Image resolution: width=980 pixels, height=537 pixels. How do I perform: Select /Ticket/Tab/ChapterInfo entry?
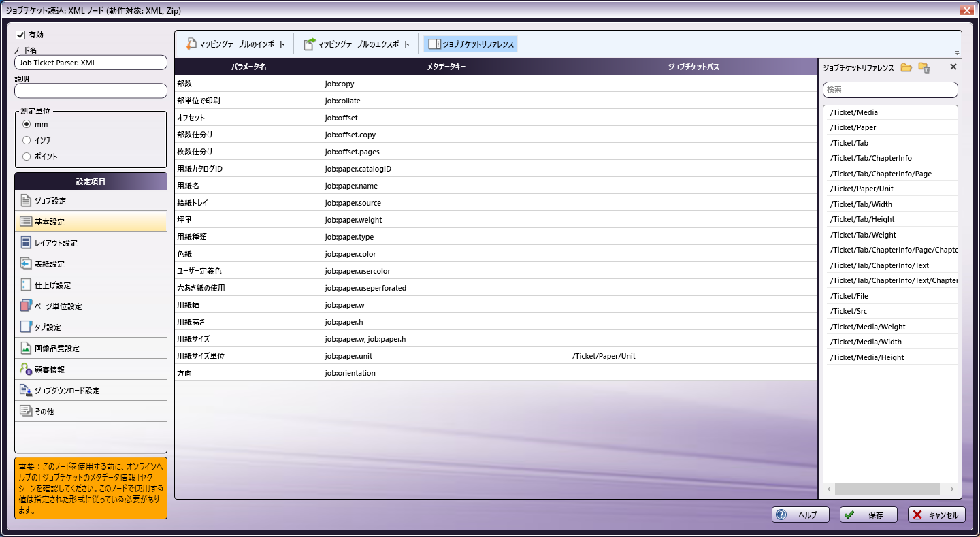[x=892, y=158]
